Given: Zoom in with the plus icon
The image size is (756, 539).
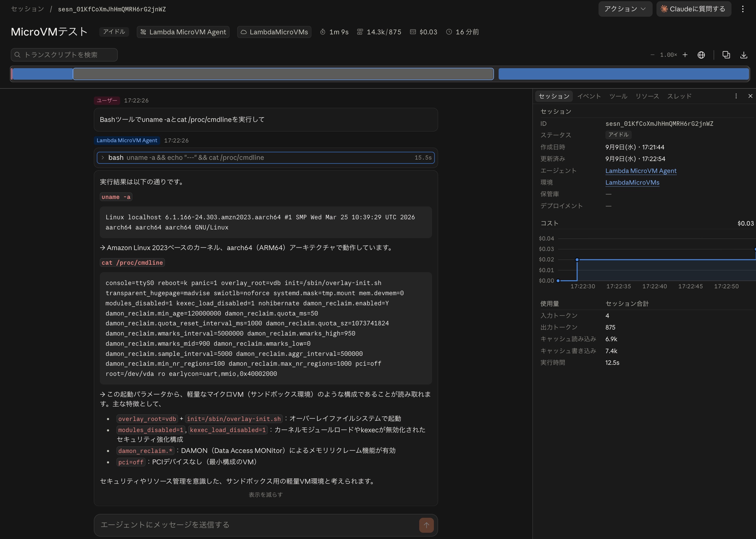Looking at the screenshot, I should (x=685, y=55).
